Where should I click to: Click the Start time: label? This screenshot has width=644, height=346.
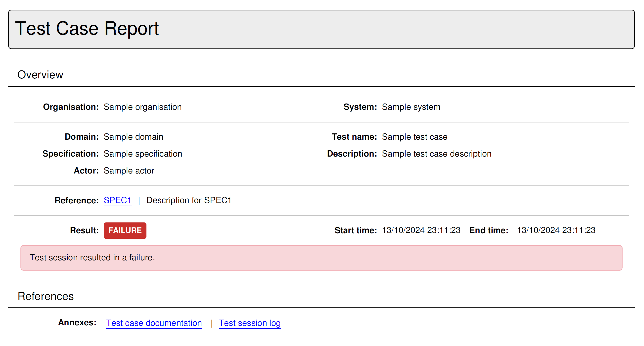click(x=356, y=230)
